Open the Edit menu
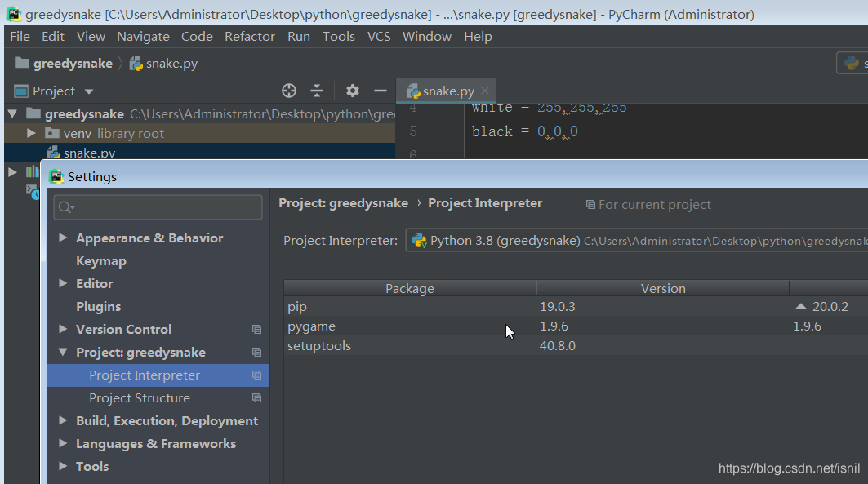 coord(52,37)
